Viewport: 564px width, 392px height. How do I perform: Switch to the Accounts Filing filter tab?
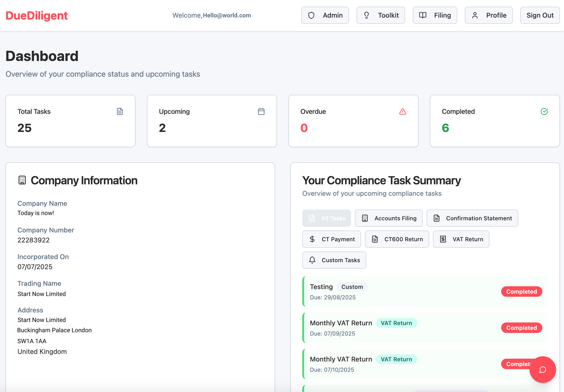(388, 218)
